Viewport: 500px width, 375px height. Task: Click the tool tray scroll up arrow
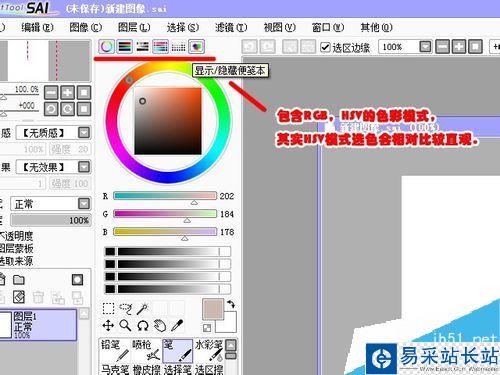[x=231, y=345]
